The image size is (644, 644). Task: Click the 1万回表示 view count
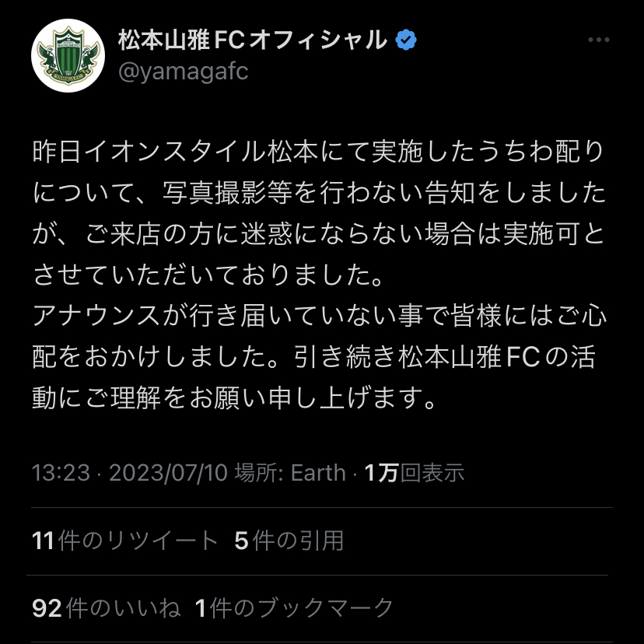pyautogui.click(x=414, y=472)
